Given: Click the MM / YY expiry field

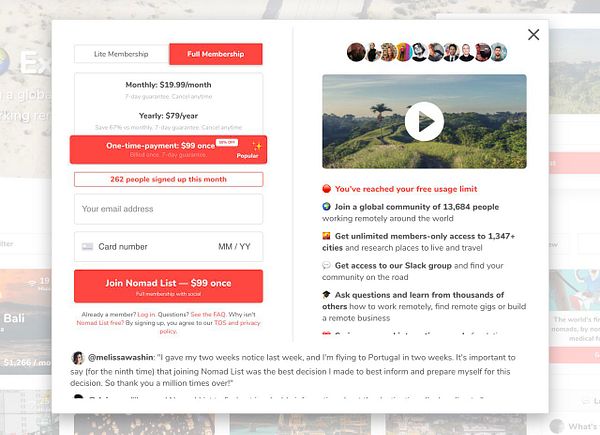Looking at the screenshot, I should point(234,247).
